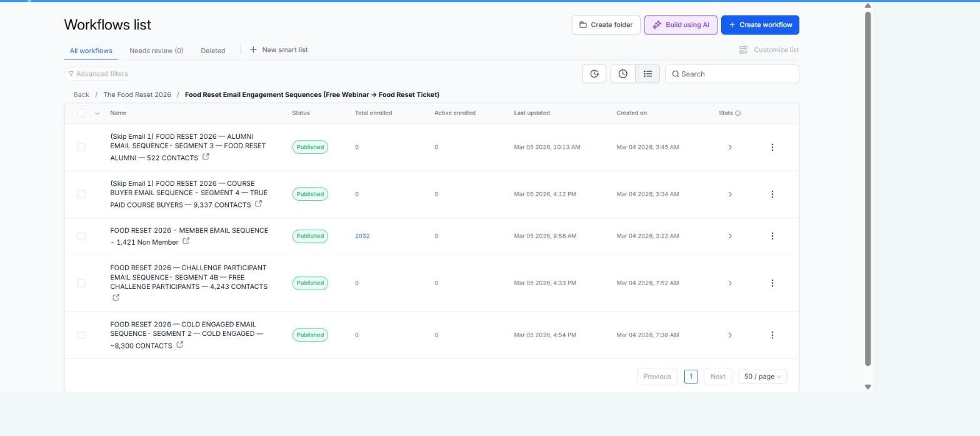Click the scrollbar down arrow
This screenshot has width=980, height=436.
click(867, 387)
